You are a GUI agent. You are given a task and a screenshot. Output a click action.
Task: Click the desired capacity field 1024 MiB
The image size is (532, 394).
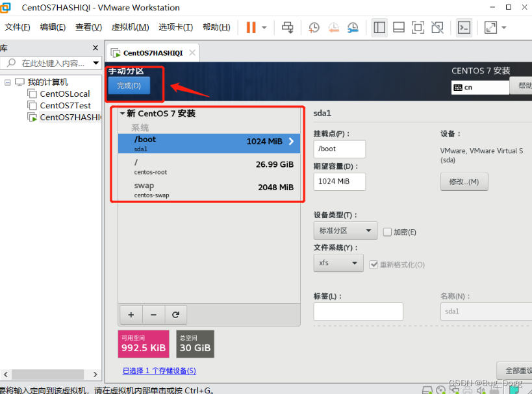(x=340, y=181)
